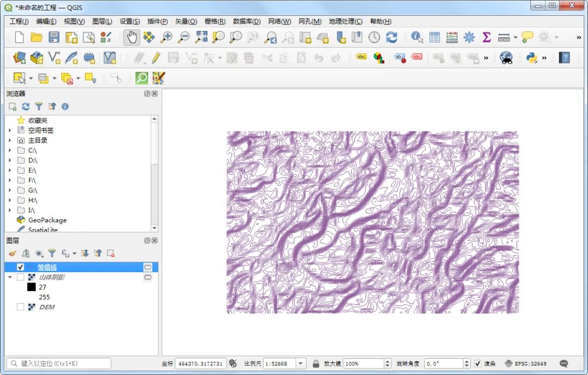The image size is (588, 375).
Task: Select the Identify Features tool
Action: coord(416,37)
